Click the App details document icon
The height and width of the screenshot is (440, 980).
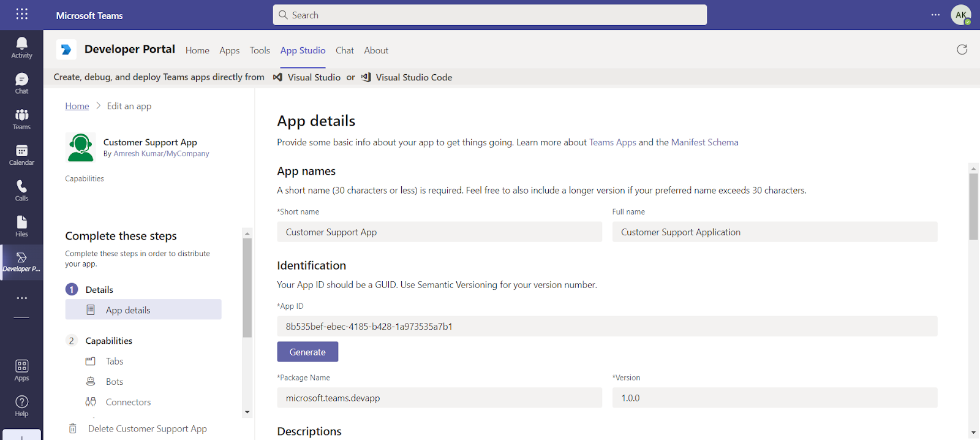coord(91,310)
